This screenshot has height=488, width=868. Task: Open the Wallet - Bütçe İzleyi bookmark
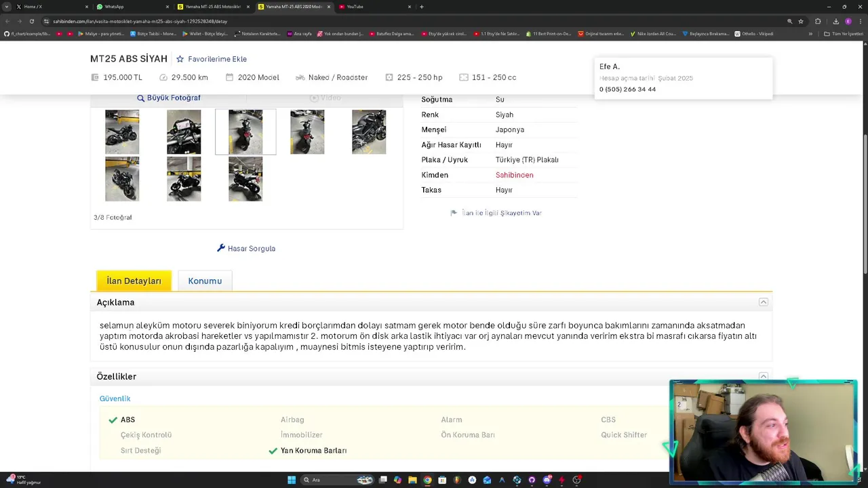[205, 34]
